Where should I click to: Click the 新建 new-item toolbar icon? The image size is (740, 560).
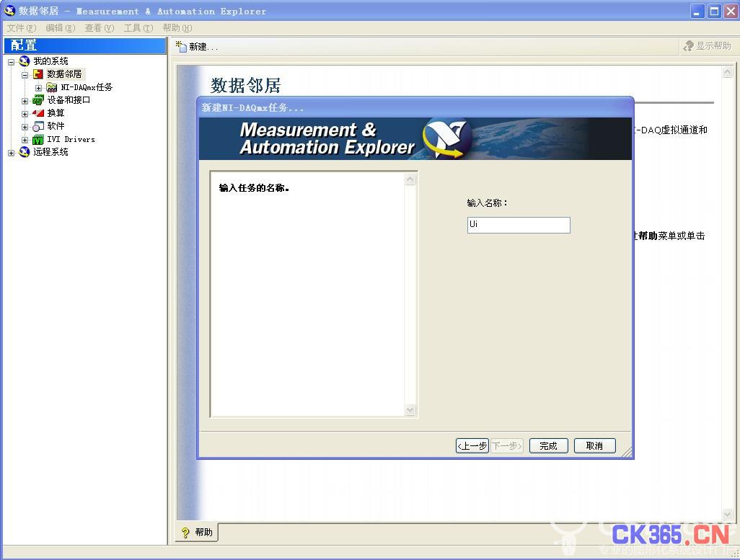point(181,46)
